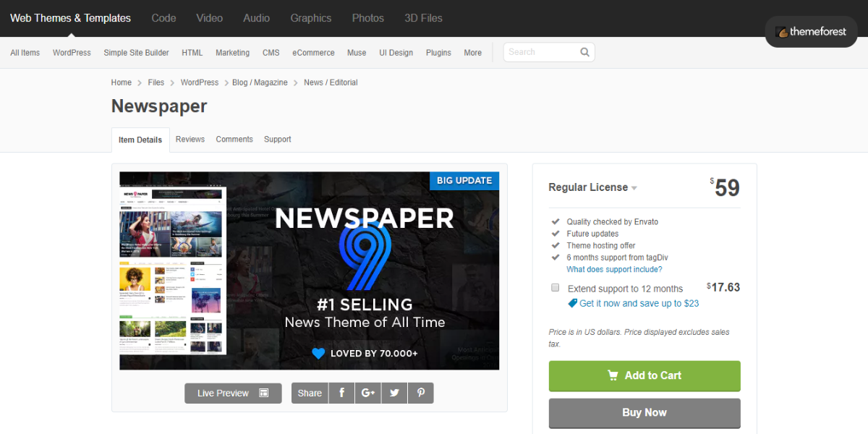This screenshot has height=434, width=868.
Task: Select All Items category
Action: pos(25,53)
